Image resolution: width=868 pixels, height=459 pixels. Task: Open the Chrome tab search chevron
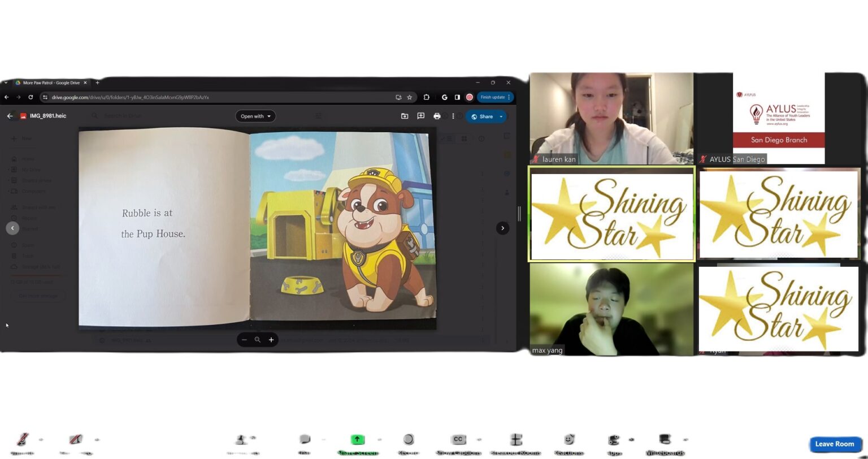click(x=6, y=83)
